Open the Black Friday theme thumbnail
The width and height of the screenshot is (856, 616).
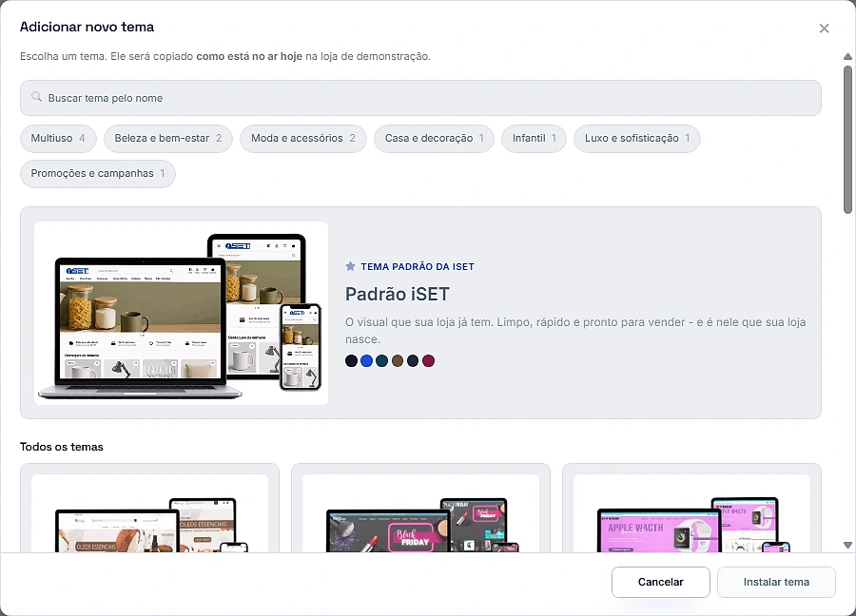[420, 513]
